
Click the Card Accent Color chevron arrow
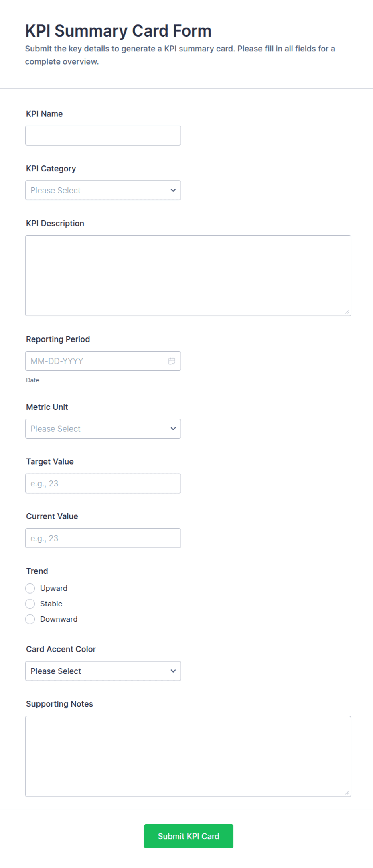(173, 671)
